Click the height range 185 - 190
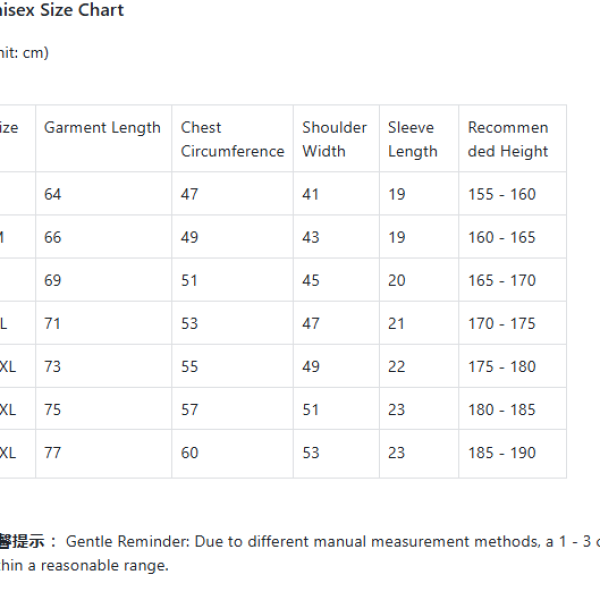This screenshot has height=600, width=600. 502,453
